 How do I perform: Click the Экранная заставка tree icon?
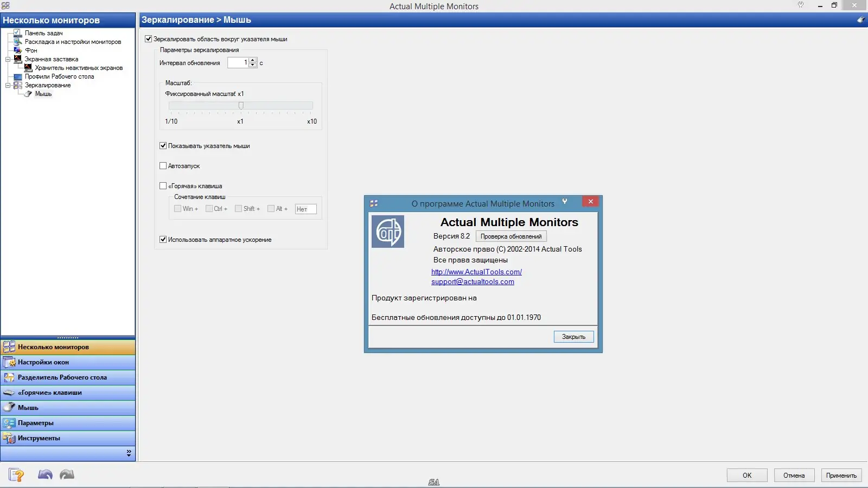click(17, 59)
